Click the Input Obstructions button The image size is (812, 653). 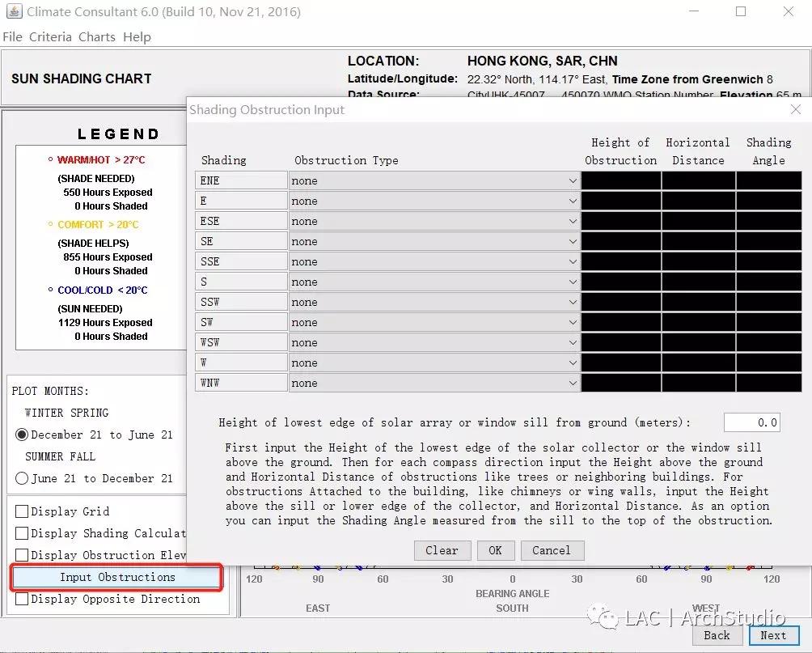pyautogui.click(x=117, y=577)
